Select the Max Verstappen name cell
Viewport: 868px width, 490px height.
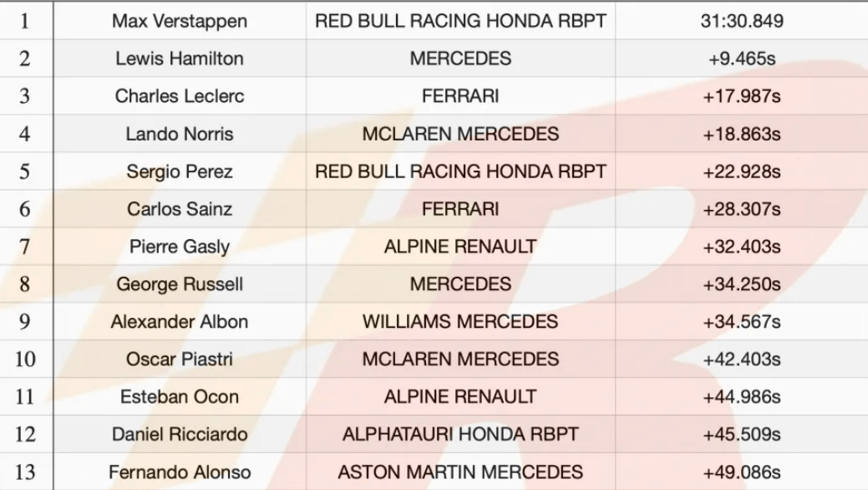pyautogui.click(x=180, y=21)
